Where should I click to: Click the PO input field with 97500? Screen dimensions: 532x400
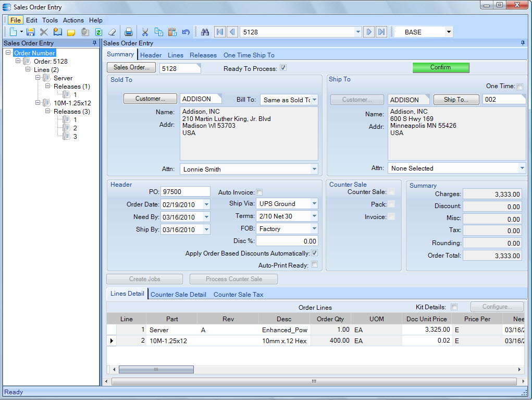(x=185, y=191)
